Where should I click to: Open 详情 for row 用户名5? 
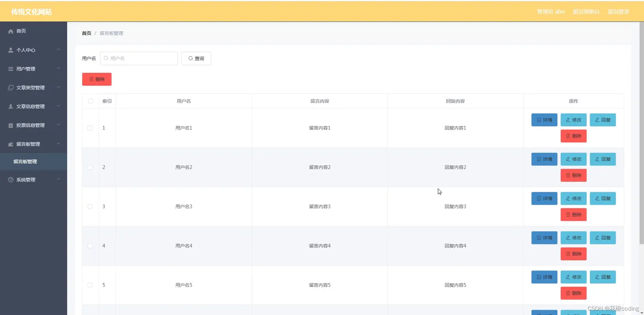[x=544, y=277]
